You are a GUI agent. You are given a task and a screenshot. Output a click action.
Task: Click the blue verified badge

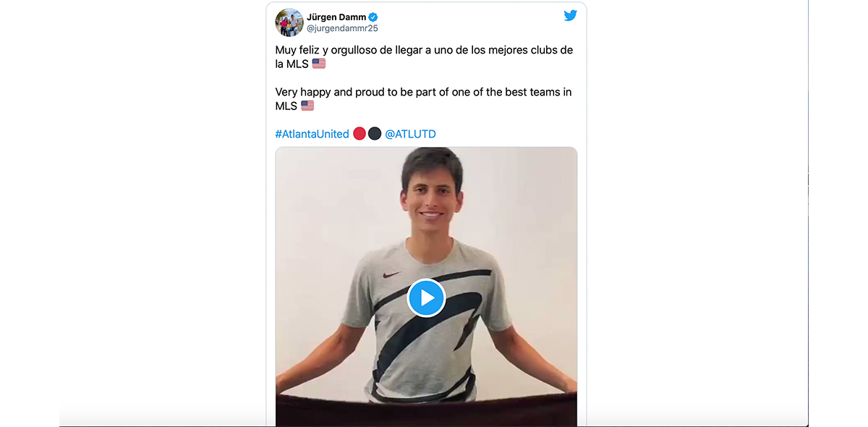point(373,17)
